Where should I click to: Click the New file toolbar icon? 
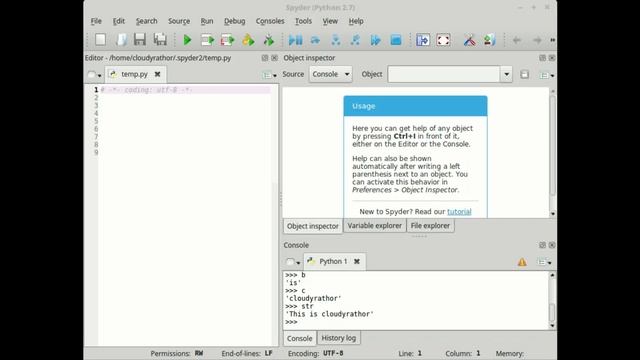pos(100,40)
